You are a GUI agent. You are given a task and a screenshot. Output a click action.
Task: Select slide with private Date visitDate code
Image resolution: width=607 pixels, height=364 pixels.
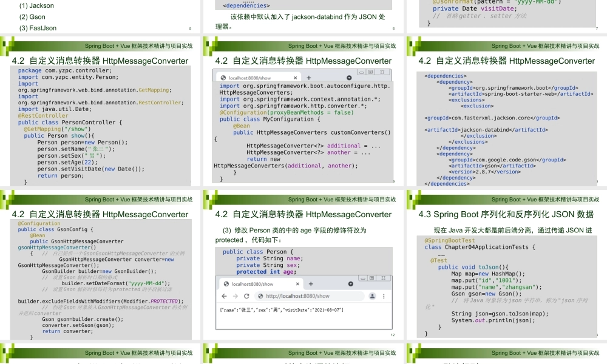(507, 16)
